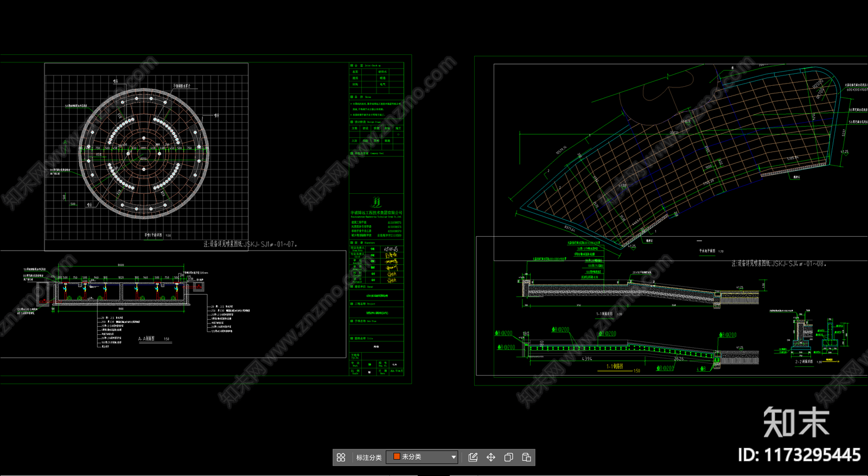
Task: Click the ID: 1173295445 text
Action: 799,455
